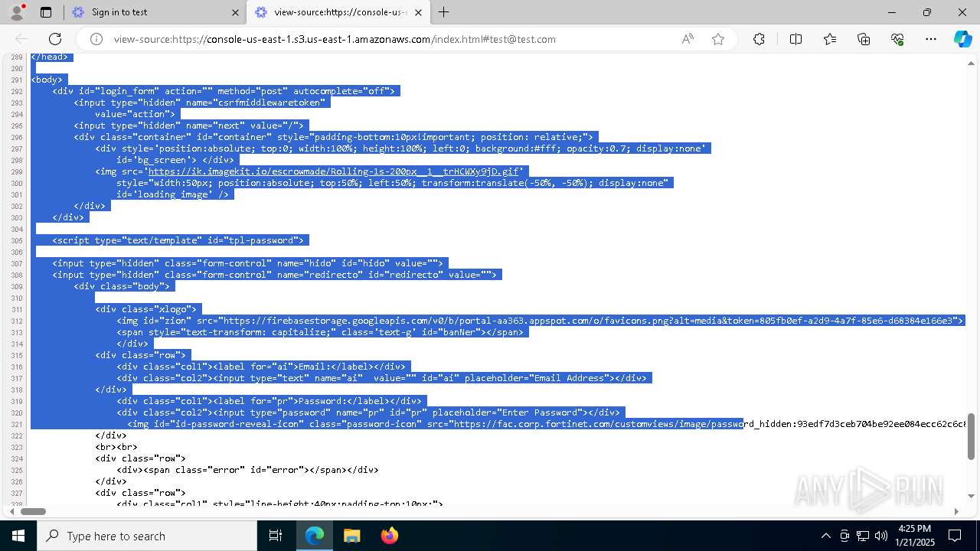Click the back navigation arrow
This screenshot has width=980, height=551.
(21, 39)
